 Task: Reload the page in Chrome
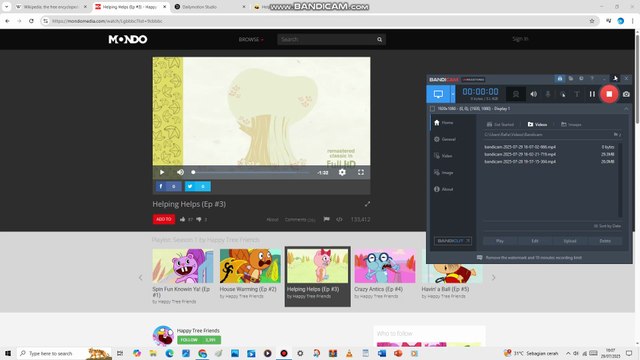coord(31,21)
